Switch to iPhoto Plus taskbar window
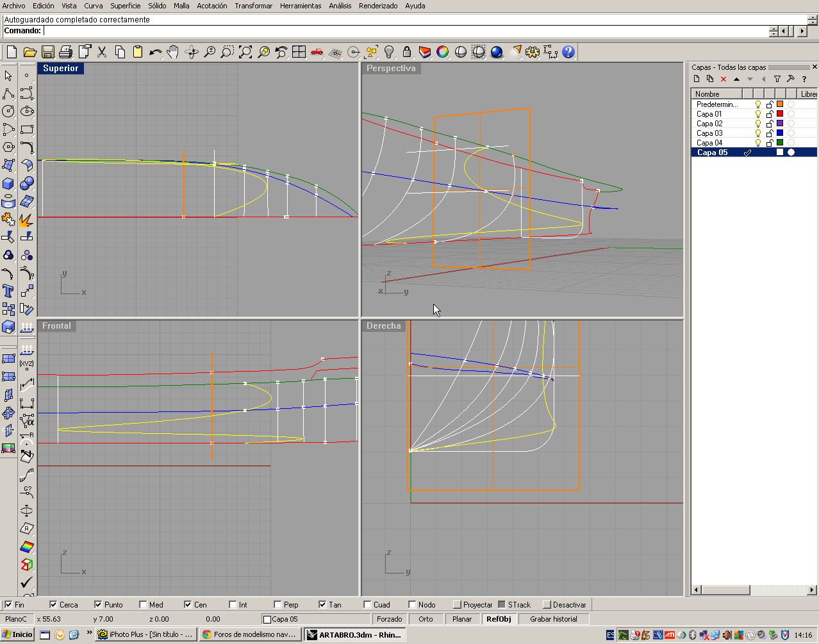 coord(145,635)
